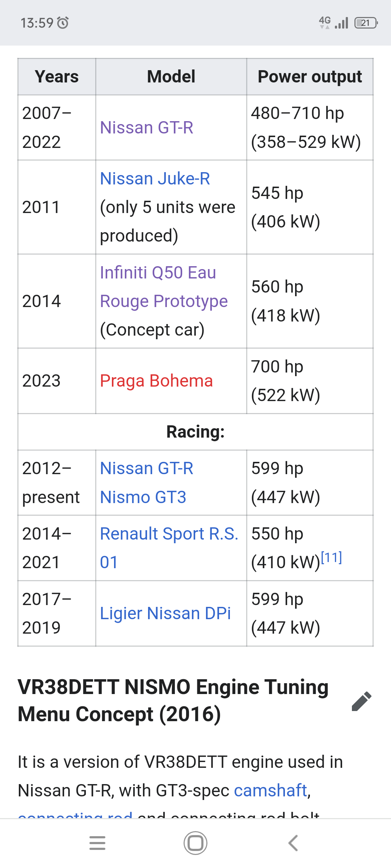Image resolution: width=391 pixels, height=868 pixels.
Task: Open the Ligier Nissan DPi link
Action: pos(165,613)
